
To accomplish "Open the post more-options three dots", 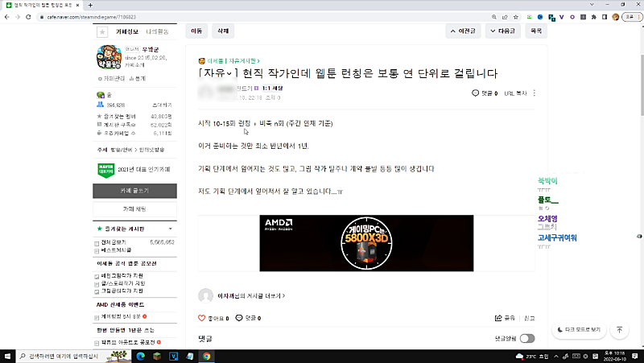I will (534, 93).
